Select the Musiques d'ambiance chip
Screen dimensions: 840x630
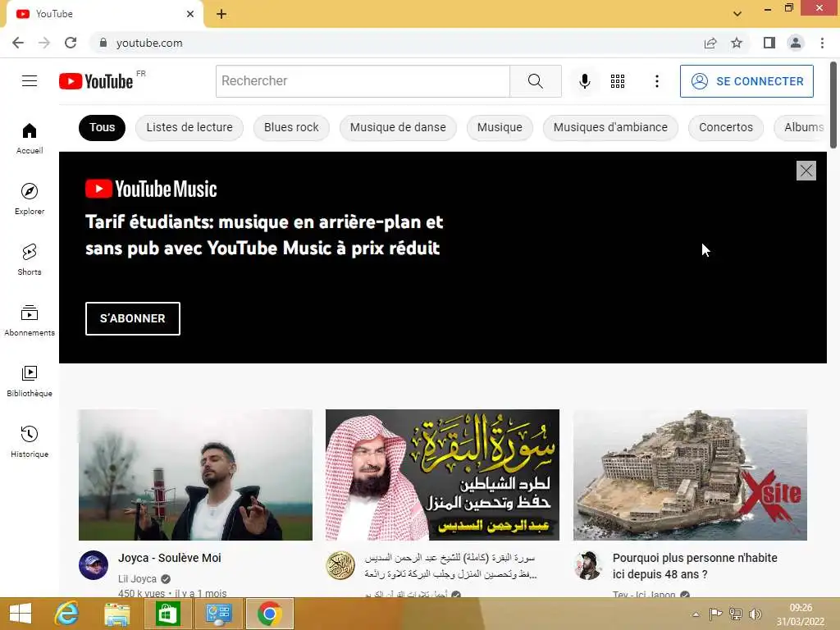(x=610, y=127)
